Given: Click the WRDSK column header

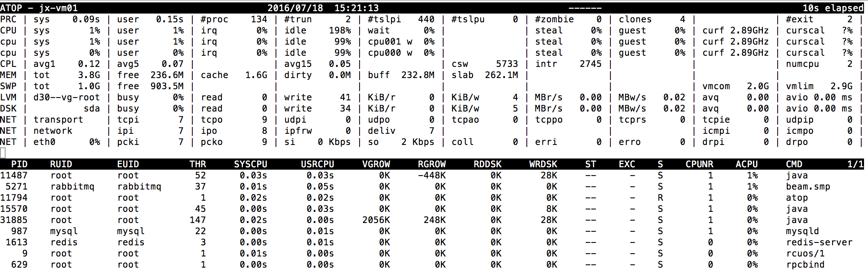Looking at the screenshot, I should pos(543,164).
